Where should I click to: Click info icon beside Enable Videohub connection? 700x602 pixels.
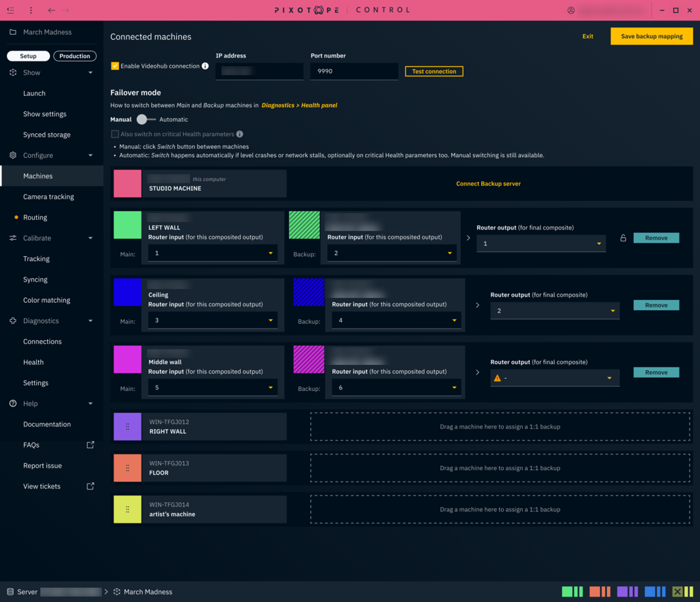205,66
